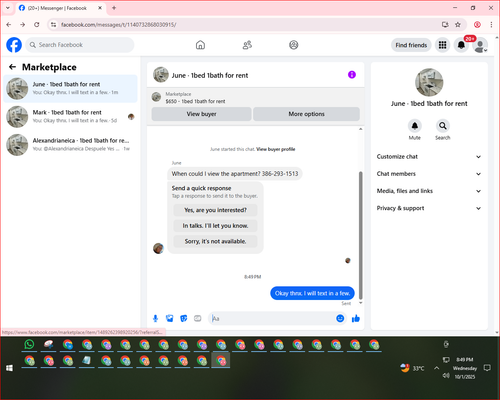Screen dimensions: 500x400
Task: Select the Messenger Facebook browser tab
Action: point(60,8)
